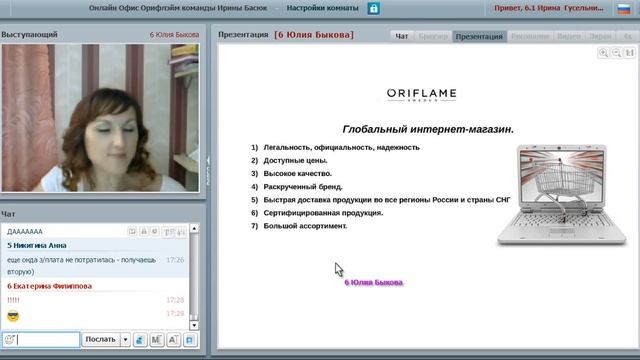
Task: Open the Послать dropdown arrow
Action: point(125,340)
